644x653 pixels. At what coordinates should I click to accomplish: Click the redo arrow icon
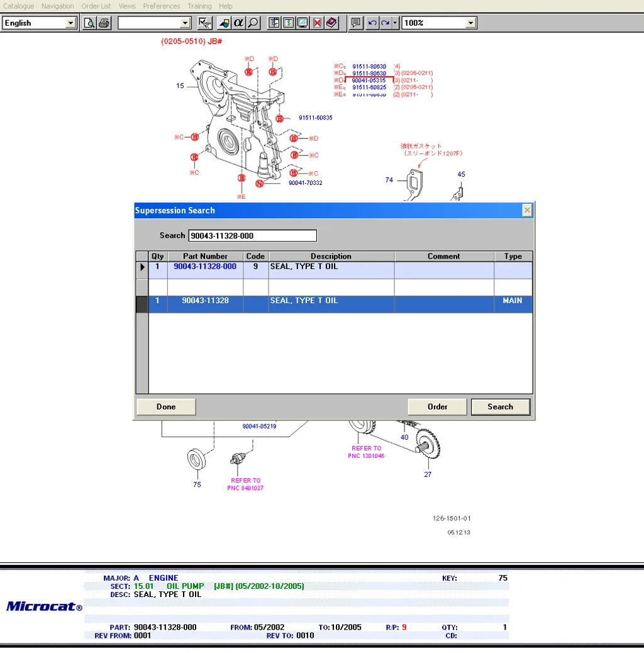386,23
